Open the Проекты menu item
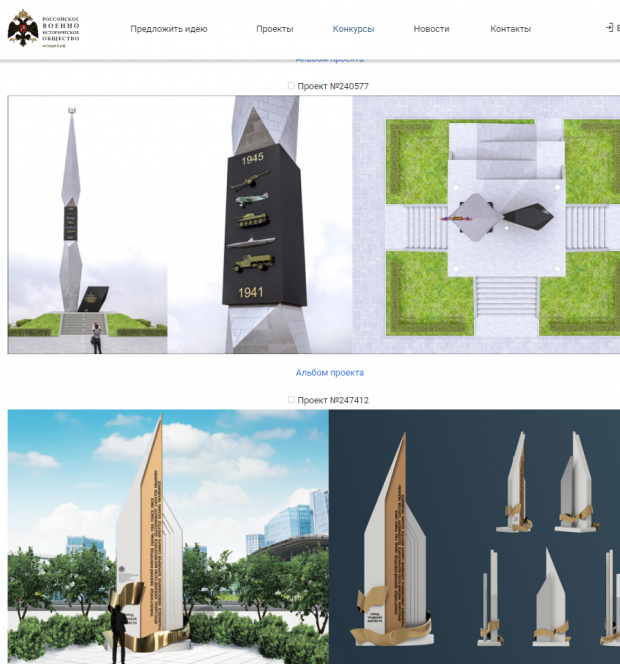This screenshot has height=664, width=620. click(x=274, y=29)
